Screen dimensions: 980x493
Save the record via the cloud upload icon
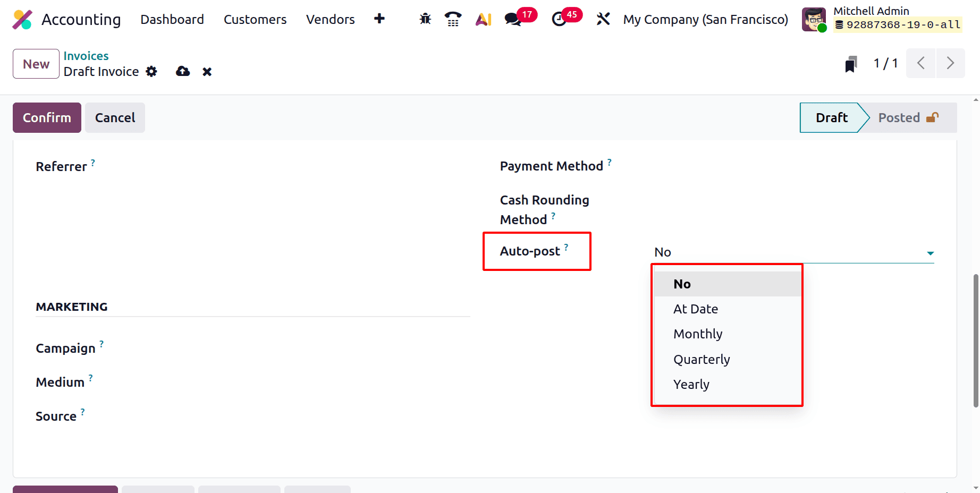(x=182, y=71)
